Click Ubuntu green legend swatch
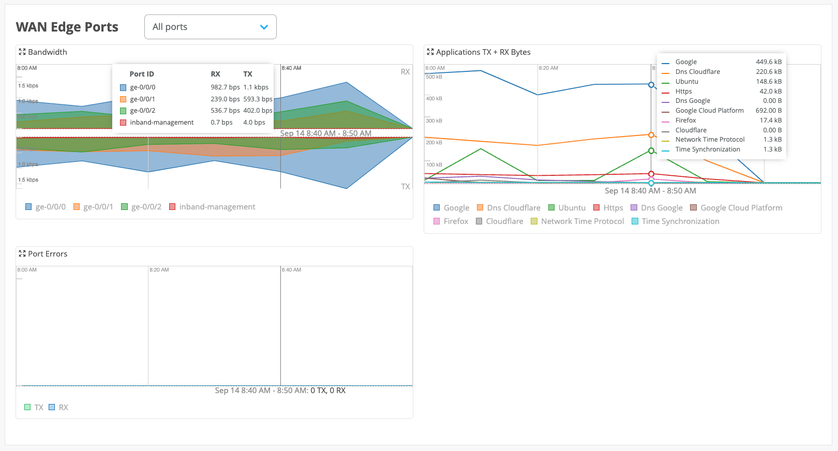 (x=551, y=208)
